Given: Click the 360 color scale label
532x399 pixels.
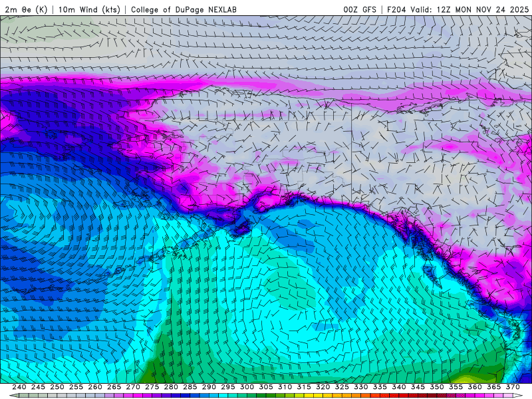Looking at the screenshot, I should (475, 387).
